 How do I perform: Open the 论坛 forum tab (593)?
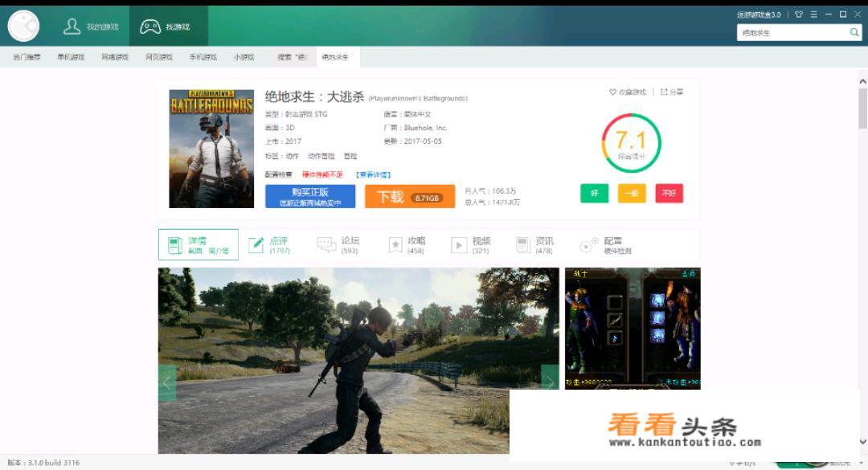click(339, 245)
